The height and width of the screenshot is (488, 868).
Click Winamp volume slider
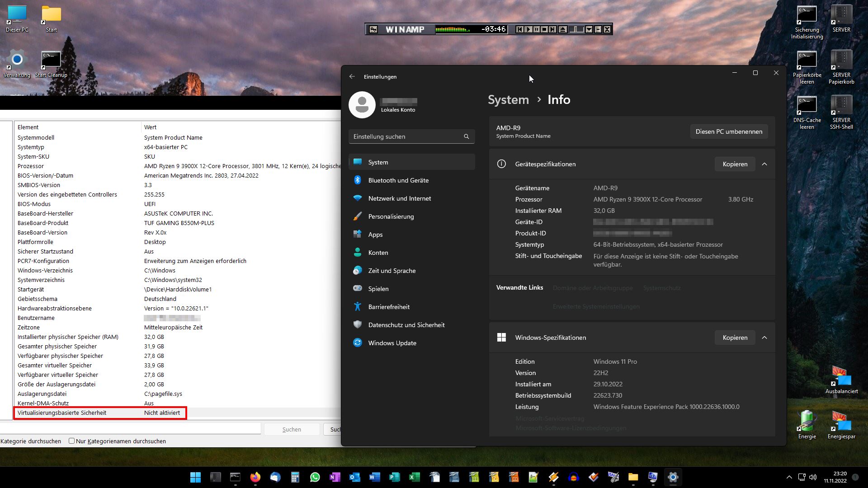576,29
